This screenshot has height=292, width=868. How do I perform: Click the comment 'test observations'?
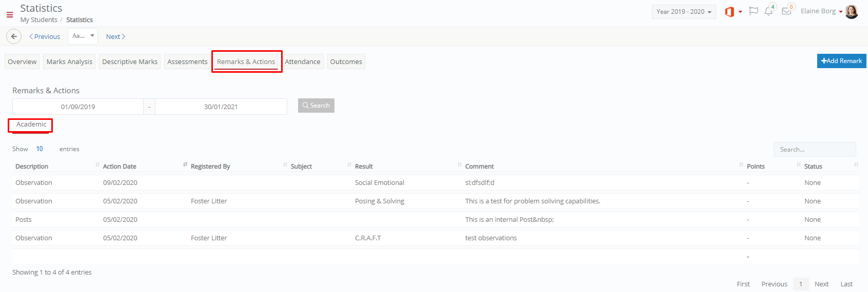click(x=491, y=238)
